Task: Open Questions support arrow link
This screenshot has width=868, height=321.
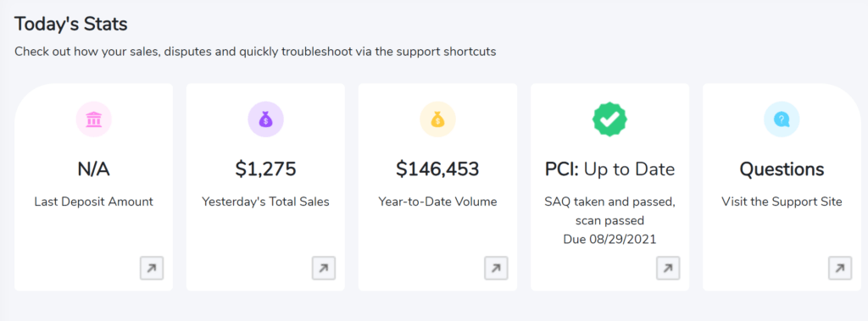Action: point(840,268)
